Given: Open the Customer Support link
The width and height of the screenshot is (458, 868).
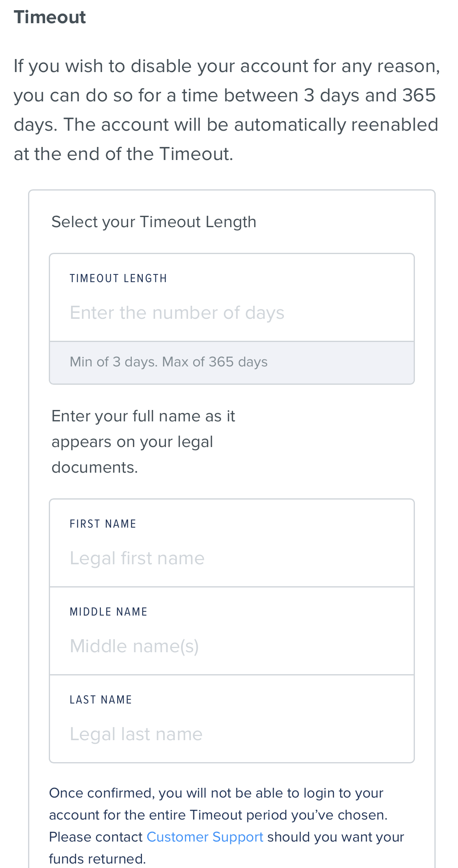Looking at the screenshot, I should (205, 837).
